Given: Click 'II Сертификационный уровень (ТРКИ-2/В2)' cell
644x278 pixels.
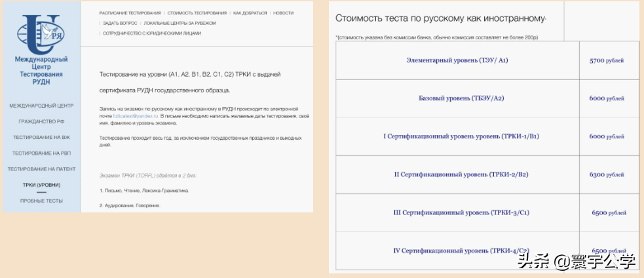Looking at the screenshot, I should point(457,174).
